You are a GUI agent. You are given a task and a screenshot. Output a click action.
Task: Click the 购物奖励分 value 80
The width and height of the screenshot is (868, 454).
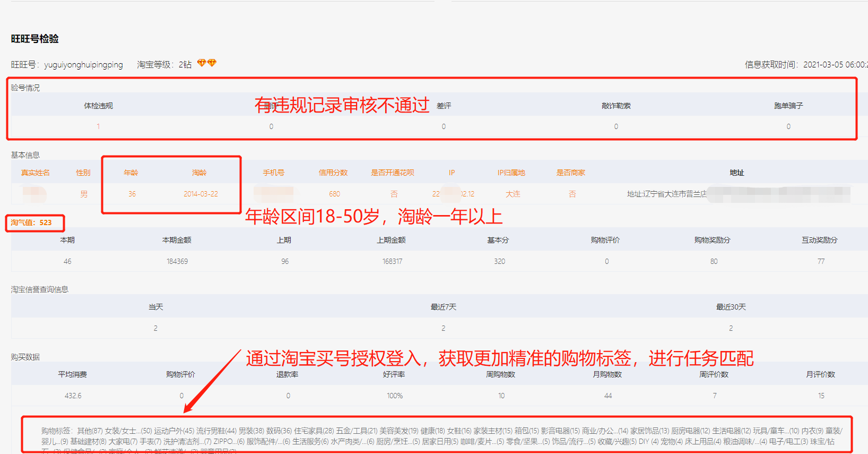point(714,261)
